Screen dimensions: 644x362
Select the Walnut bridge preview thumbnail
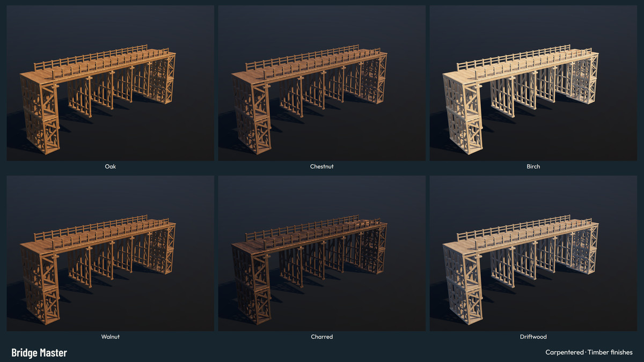(x=111, y=254)
